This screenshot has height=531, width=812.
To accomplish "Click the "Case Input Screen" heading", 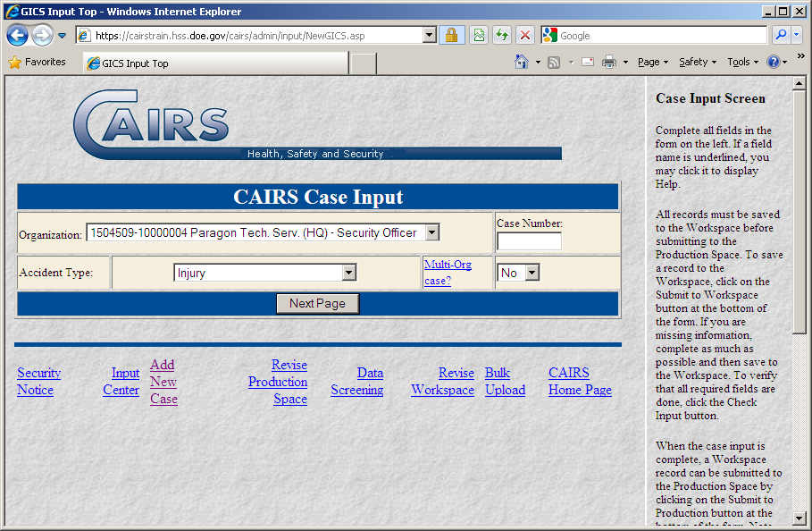I will tap(710, 98).
